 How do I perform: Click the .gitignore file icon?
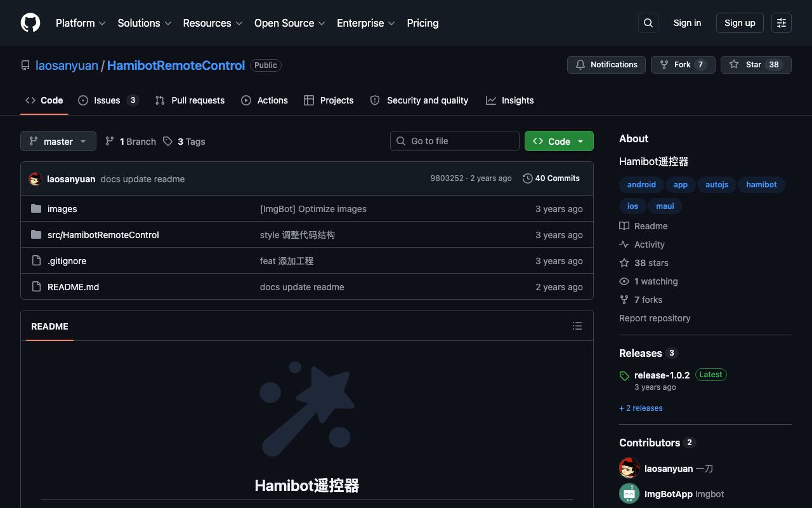click(36, 260)
